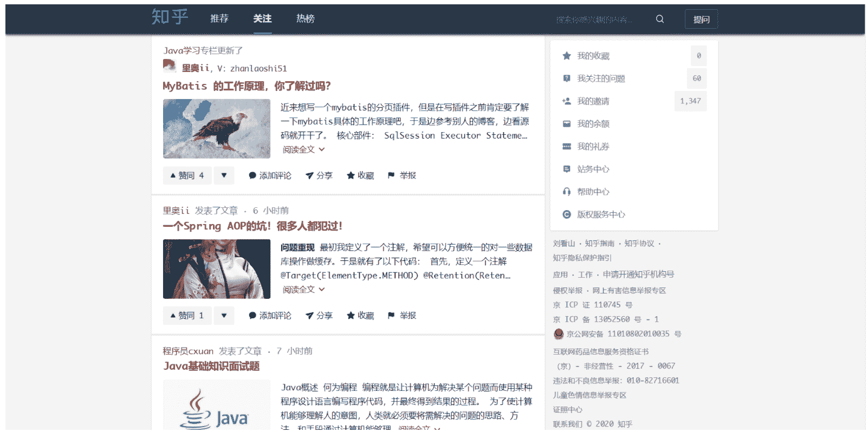Open the Java基础知识面试题 article title

point(211,366)
